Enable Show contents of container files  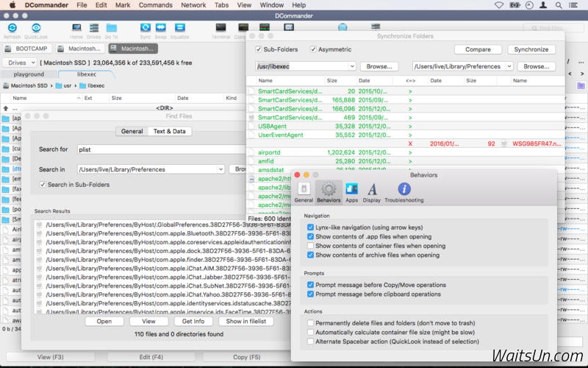[310, 246]
